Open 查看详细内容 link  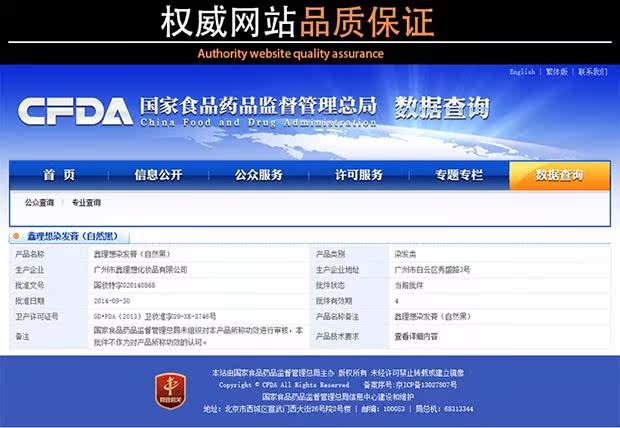(416, 337)
